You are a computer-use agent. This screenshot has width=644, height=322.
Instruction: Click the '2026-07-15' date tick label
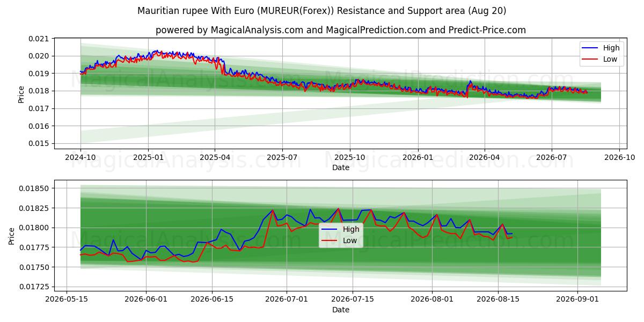pos(352,300)
